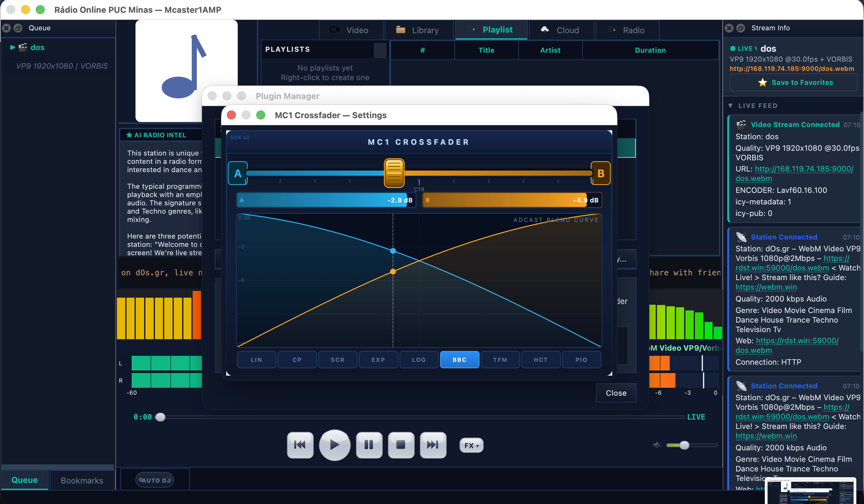Open the https://webm.win guide link

point(767,287)
